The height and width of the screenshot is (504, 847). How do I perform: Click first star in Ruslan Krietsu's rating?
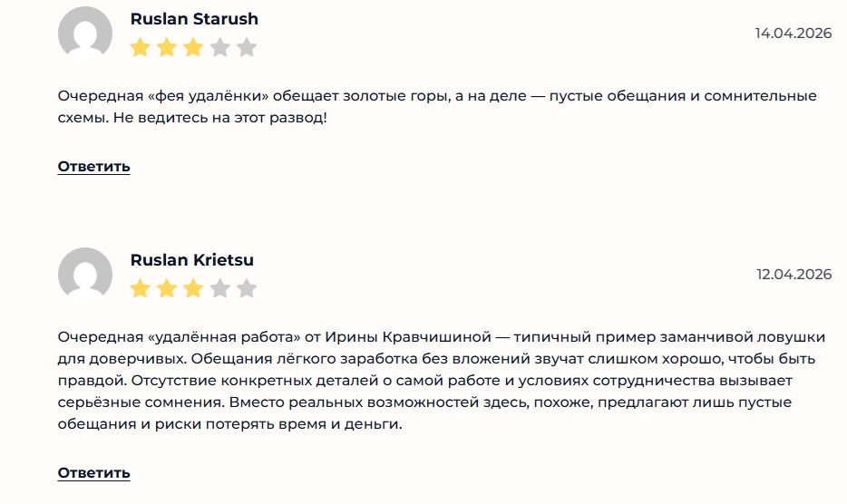(x=140, y=289)
